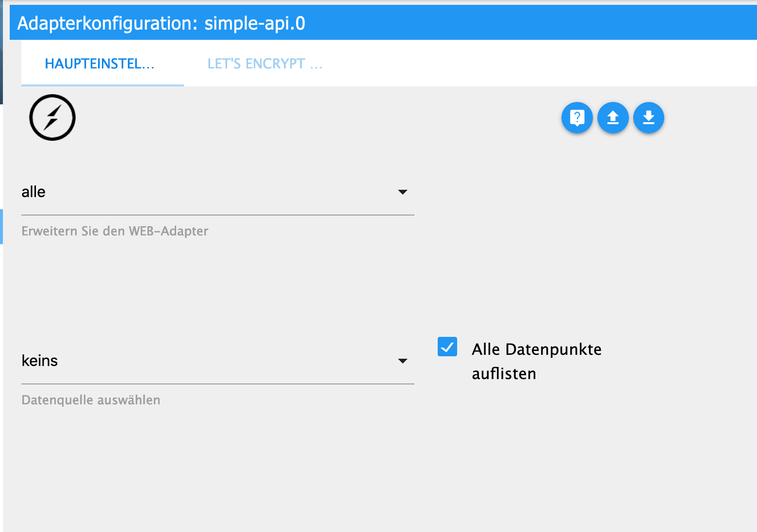Uncheck the blue Alle Datenpunkte checkbox
The height and width of the screenshot is (532, 757).
pyautogui.click(x=447, y=347)
